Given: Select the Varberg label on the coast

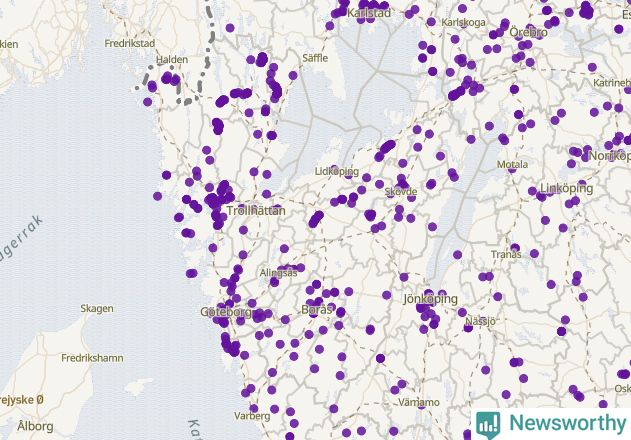Looking at the screenshot, I should 252,416.
